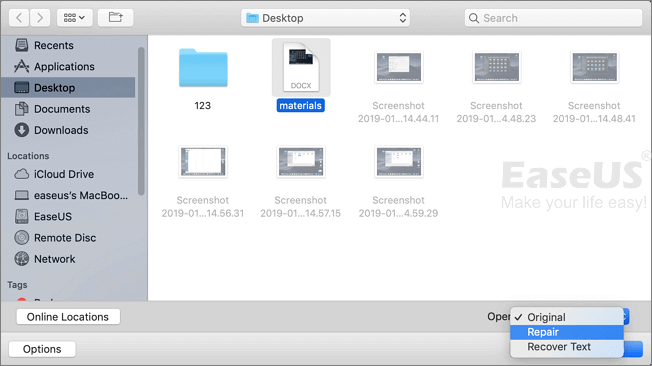The image size is (652, 366).
Task: Select Screenshot 2019-01...14.44.11 thumbnail
Action: pos(399,67)
